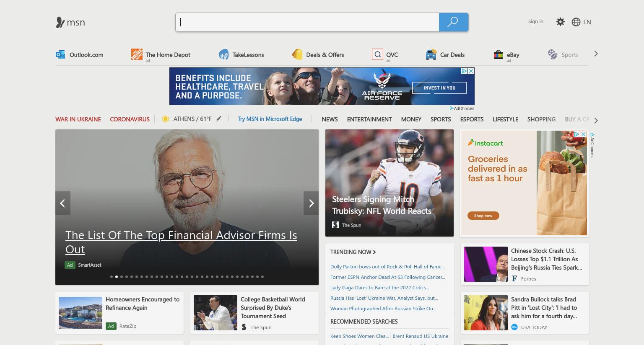
Task: Open settings gear icon
Action: (x=560, y=22)
